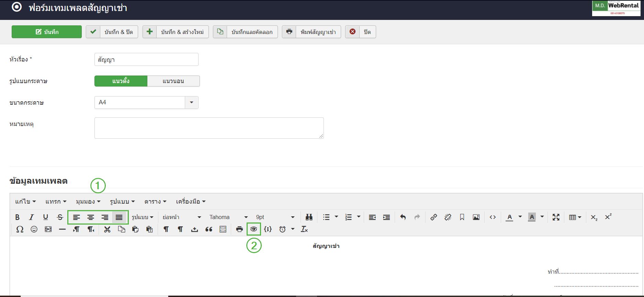This screenshot has width=644, height=297.
Task: Insert page break icon
Action: (x=194, y=229)
